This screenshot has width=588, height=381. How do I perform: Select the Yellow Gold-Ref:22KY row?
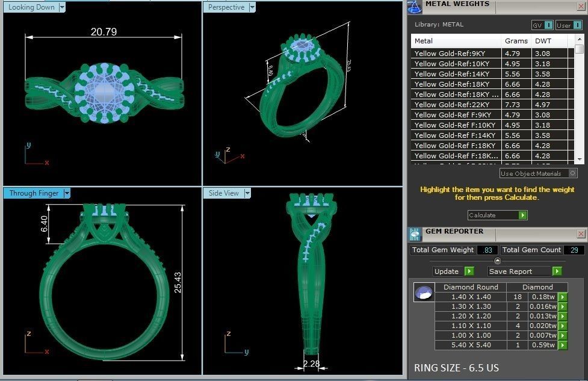click(492, 105)
